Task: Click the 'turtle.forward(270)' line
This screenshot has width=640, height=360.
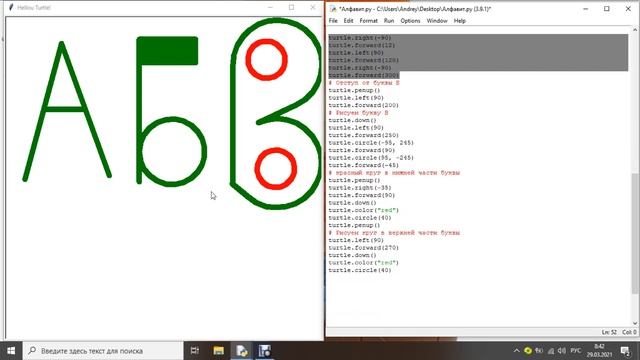Action: 364,248
